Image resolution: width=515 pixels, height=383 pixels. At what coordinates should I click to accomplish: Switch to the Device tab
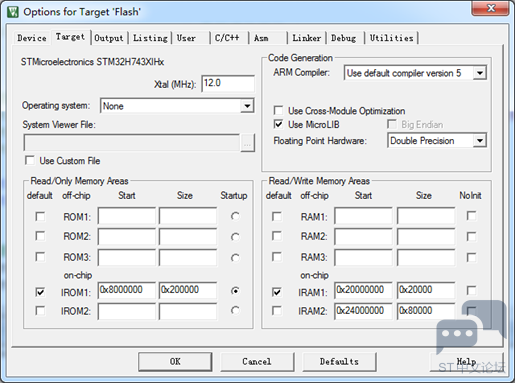(32, 38)
